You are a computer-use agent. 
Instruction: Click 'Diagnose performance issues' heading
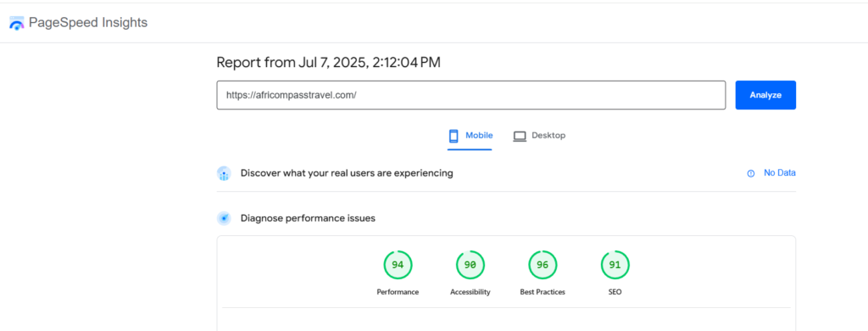click(x=308, y=218)
